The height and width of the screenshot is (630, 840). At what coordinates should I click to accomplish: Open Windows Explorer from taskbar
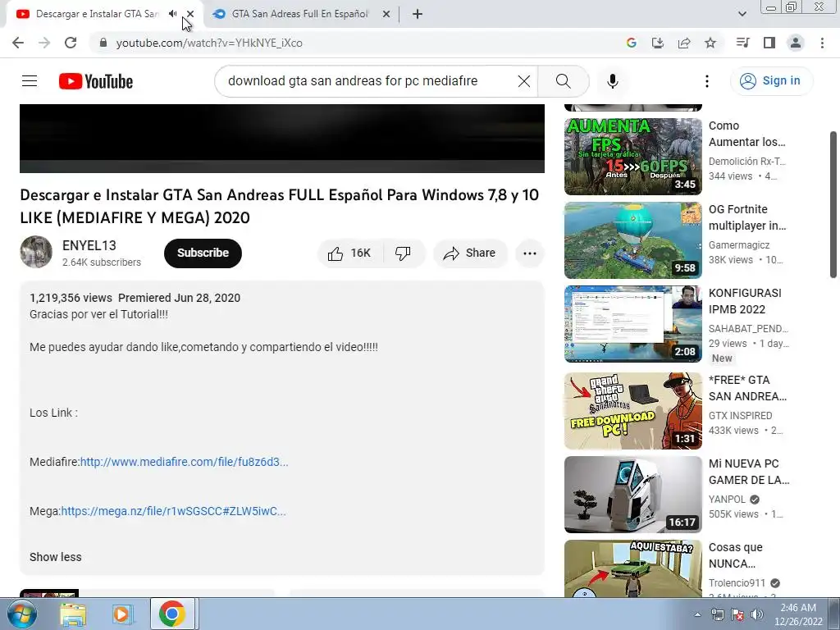(73, 614)
